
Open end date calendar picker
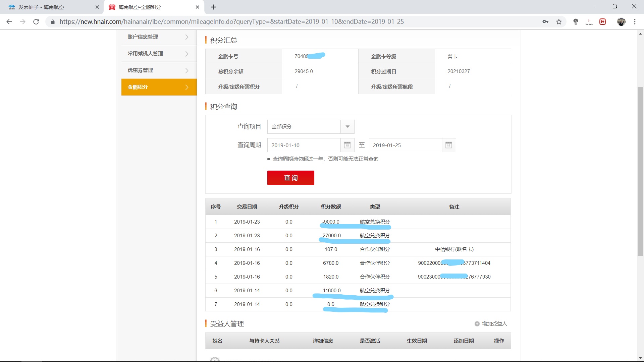coord(448,145)
